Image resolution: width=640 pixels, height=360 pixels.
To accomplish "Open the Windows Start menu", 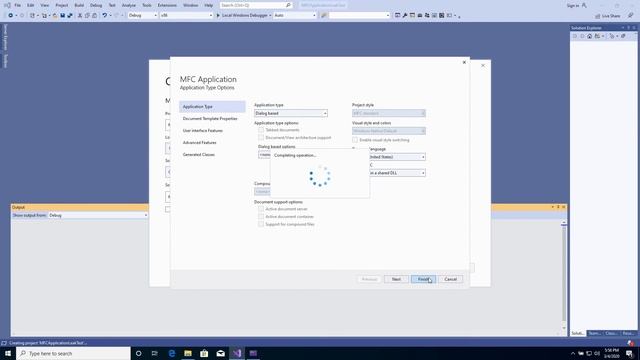I will pyautogui.click(x=8, y=353).
